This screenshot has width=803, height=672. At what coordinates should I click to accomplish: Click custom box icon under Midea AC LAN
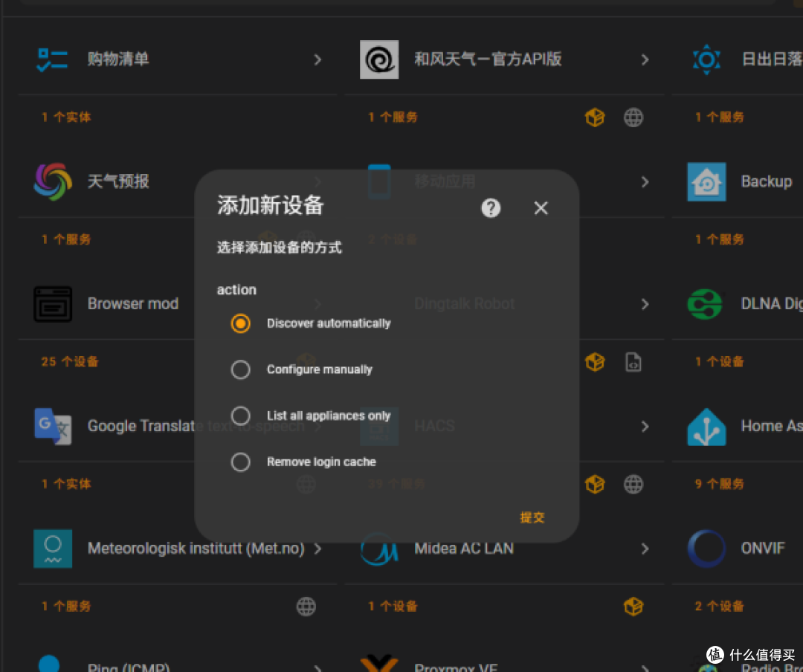point(633,607)
